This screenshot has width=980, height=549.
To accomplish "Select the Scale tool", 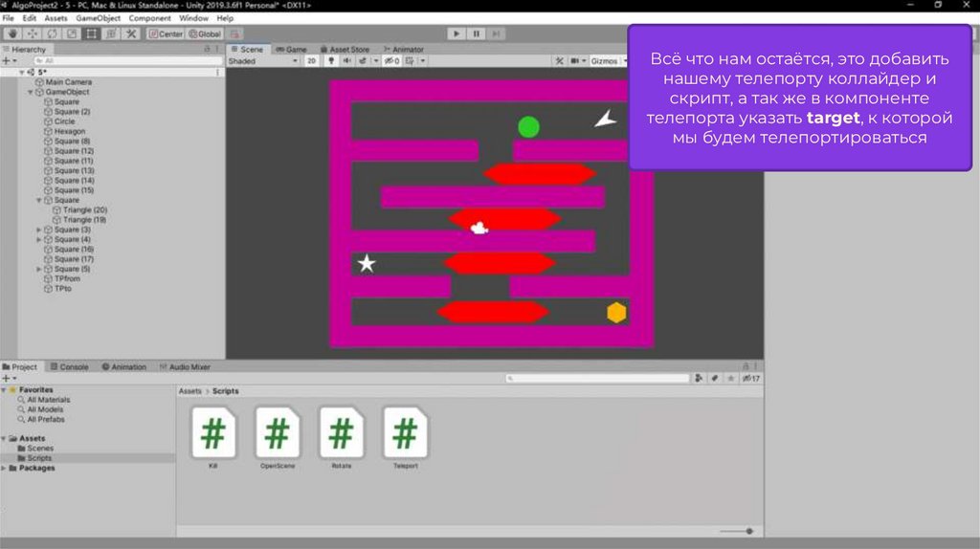I will click(x=72, y=33).
